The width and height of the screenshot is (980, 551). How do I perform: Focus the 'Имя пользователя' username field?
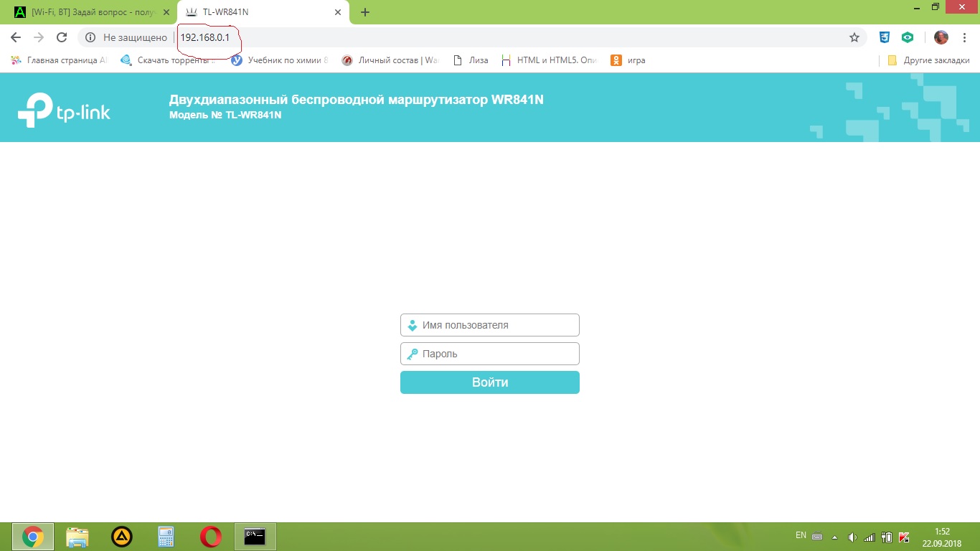click(490, 325)
